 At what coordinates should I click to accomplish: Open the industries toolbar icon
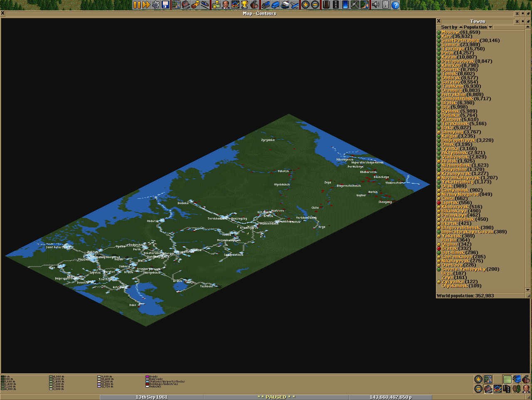pos(254,5)
